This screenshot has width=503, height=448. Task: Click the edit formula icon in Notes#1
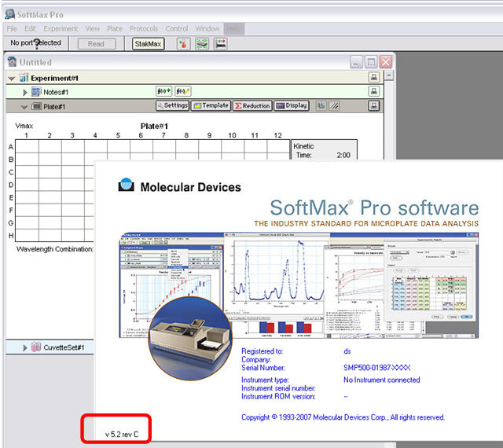click(183, 92)
